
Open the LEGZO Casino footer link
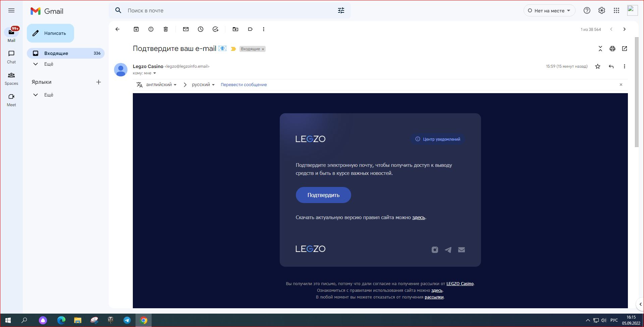pos(460,284)
